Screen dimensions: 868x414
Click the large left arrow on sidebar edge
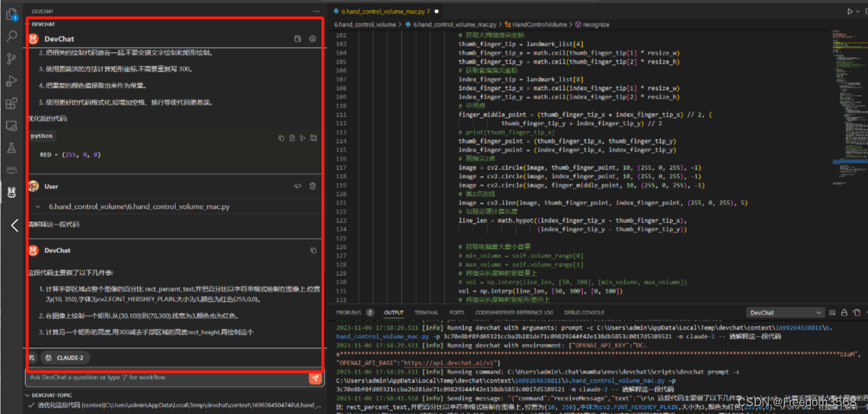coord(14,225)
